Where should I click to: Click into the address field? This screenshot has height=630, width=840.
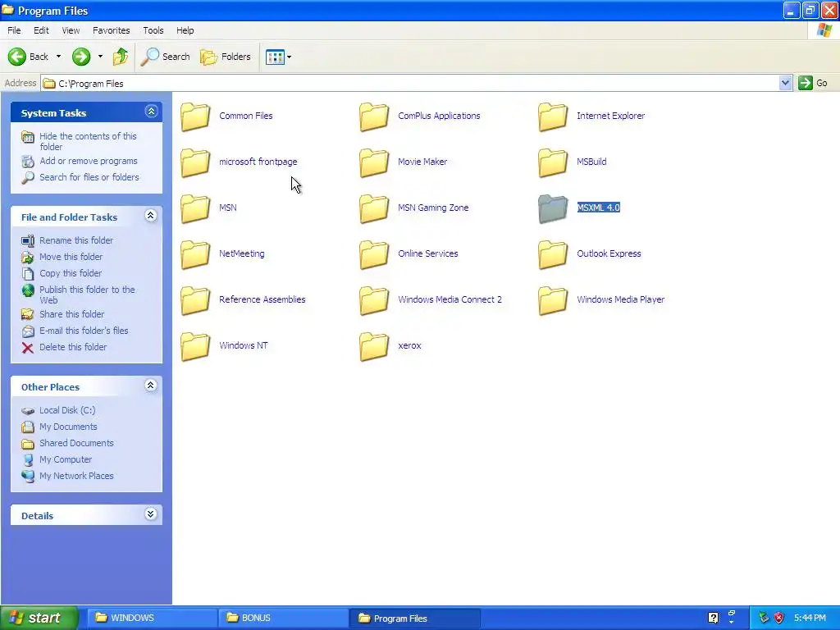click(410, 83)
